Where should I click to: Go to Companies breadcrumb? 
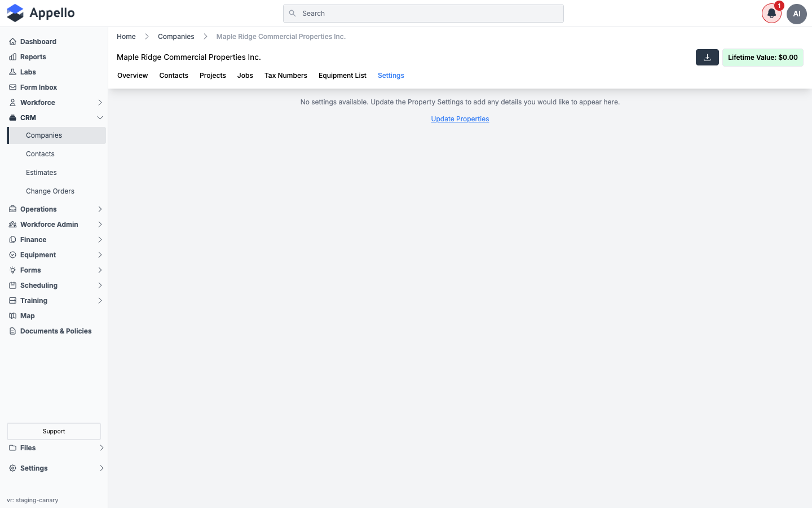coord(176,37)
